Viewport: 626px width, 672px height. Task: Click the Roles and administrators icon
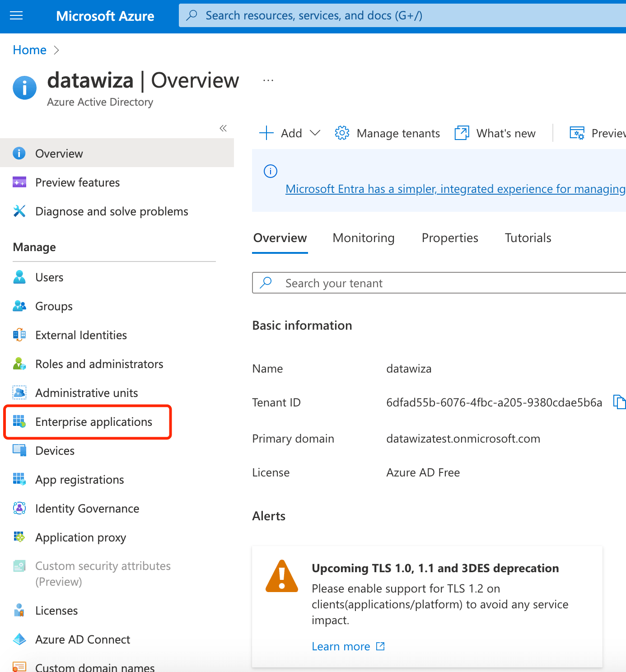click(19, 364)
